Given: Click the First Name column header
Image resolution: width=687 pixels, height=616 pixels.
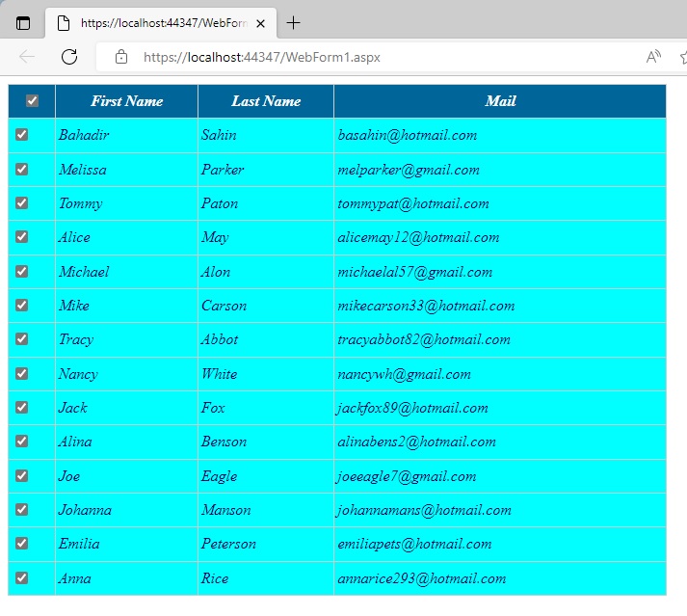Looking at the screenshot, I should (126, 101).
